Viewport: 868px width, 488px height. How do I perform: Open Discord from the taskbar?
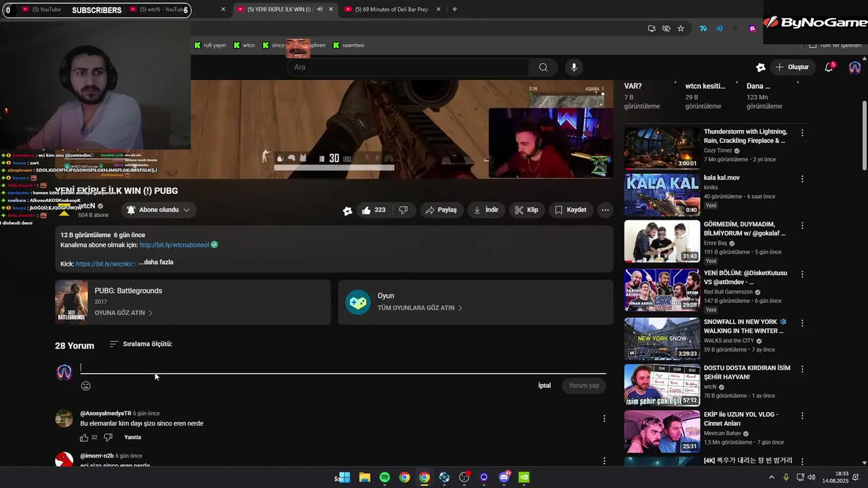(x=504, y=477)
